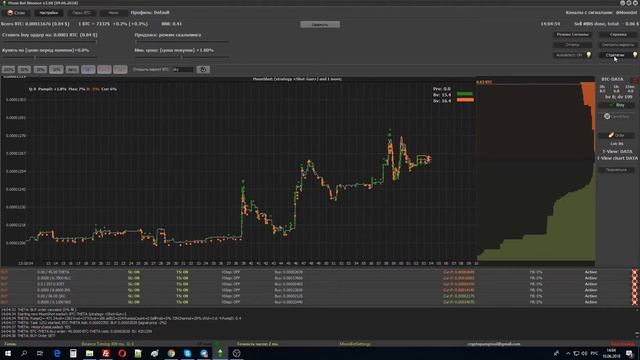Click the system tray clock

[611, 353]
